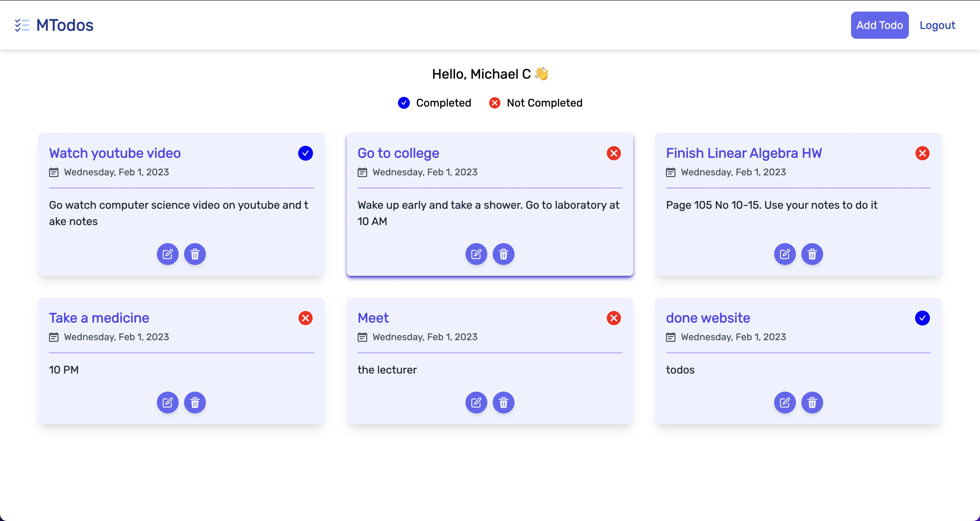The height and width of the screenshot is (521, 980).
Task: Click the done website title
Action: (x=708, y=318)
